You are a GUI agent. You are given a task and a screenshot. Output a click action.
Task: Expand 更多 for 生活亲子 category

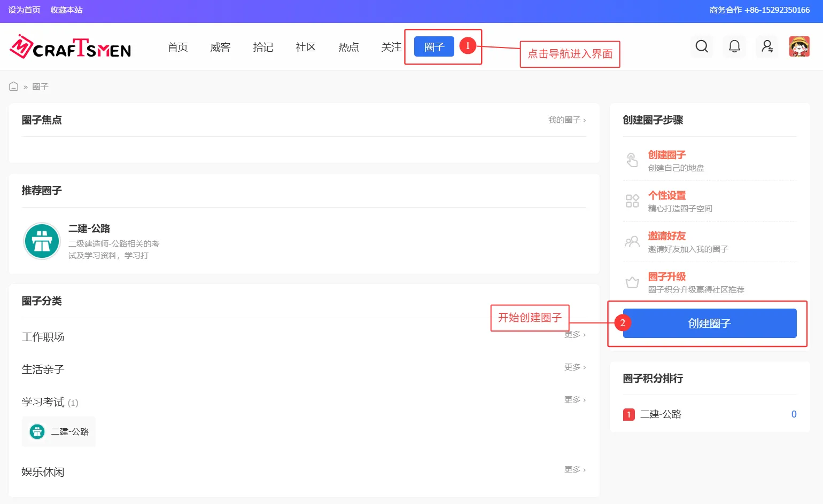pyautogui.click(x=574, y=367)
